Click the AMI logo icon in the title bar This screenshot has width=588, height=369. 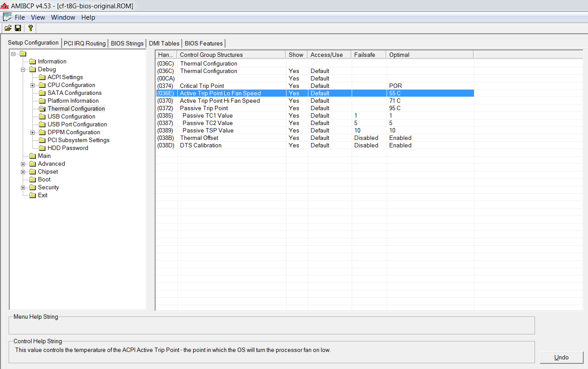coord(4,5)
